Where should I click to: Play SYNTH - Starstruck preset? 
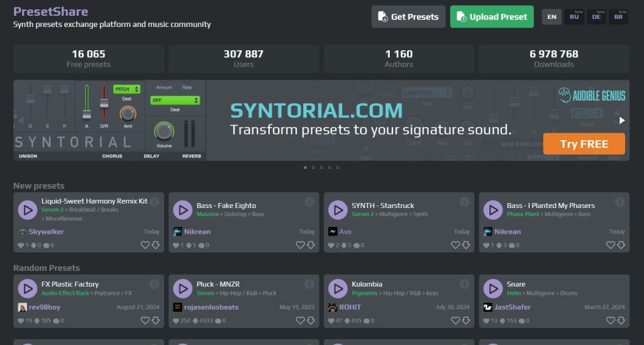point(338,210)
